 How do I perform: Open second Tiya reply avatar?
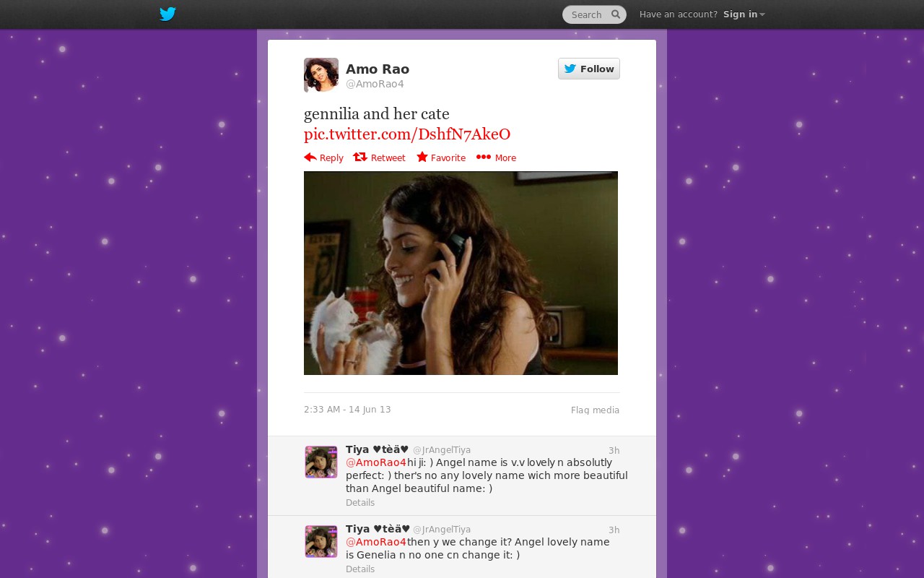point(321,542)
